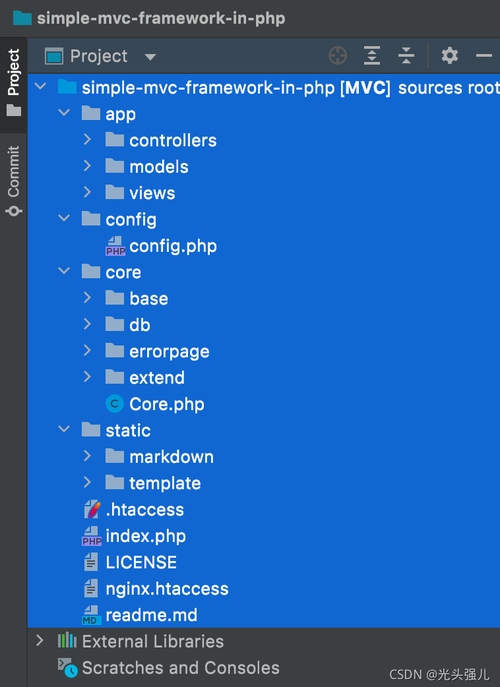Viewport: 500px width, 687px height.
Task: Click the Core.php class icon
Action: pyautogui.click(x=115, y=404)
